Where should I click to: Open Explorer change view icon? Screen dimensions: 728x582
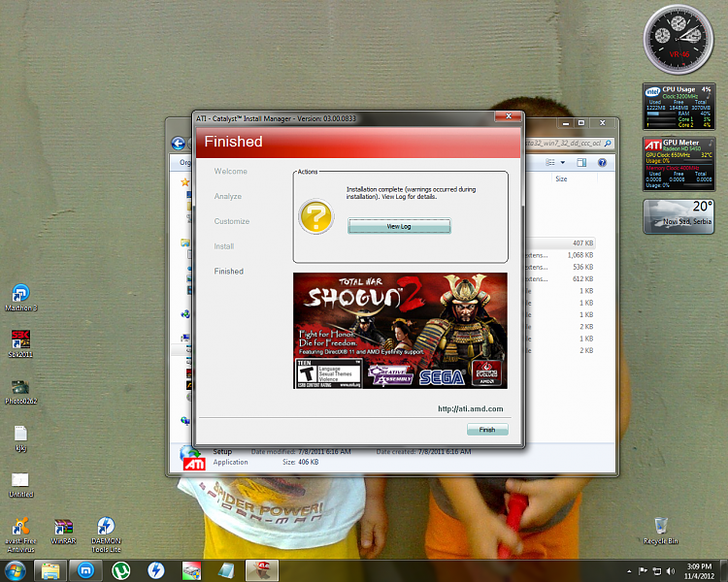(x=550, y=162)
